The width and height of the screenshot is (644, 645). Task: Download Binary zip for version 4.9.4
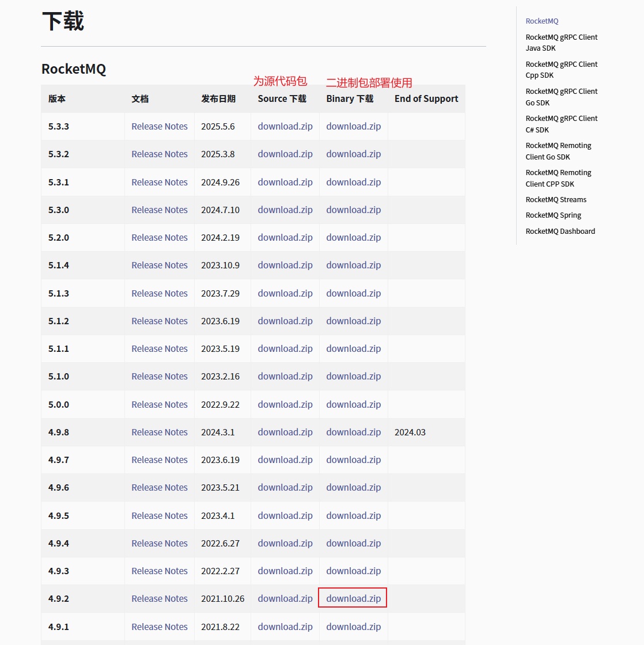(354, 543)
